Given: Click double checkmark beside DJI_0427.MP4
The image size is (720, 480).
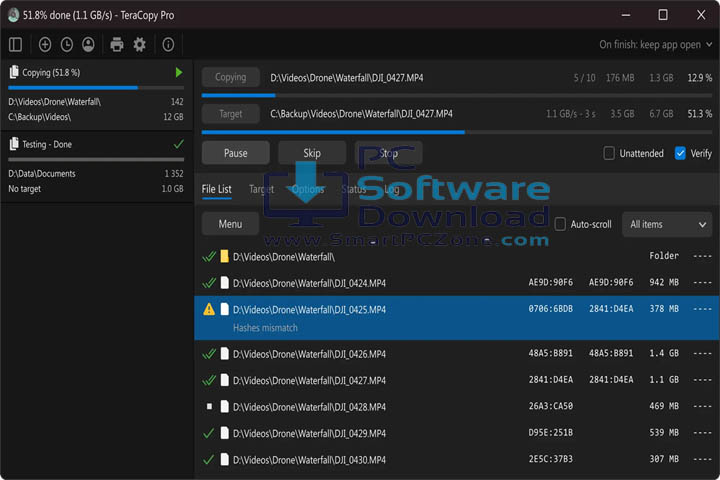Looking at the screenshot, I should click(209, 380).
